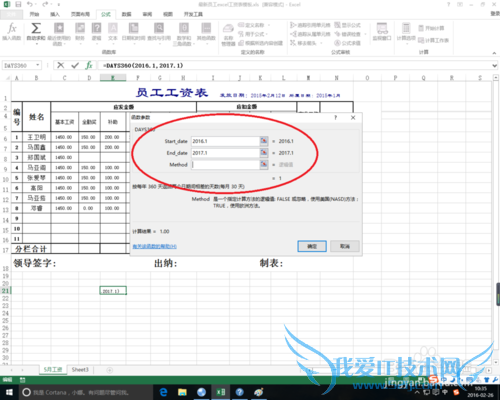Click the Undo icon
The width and height of the screenshot is (500, 400).
coord(30,5)
